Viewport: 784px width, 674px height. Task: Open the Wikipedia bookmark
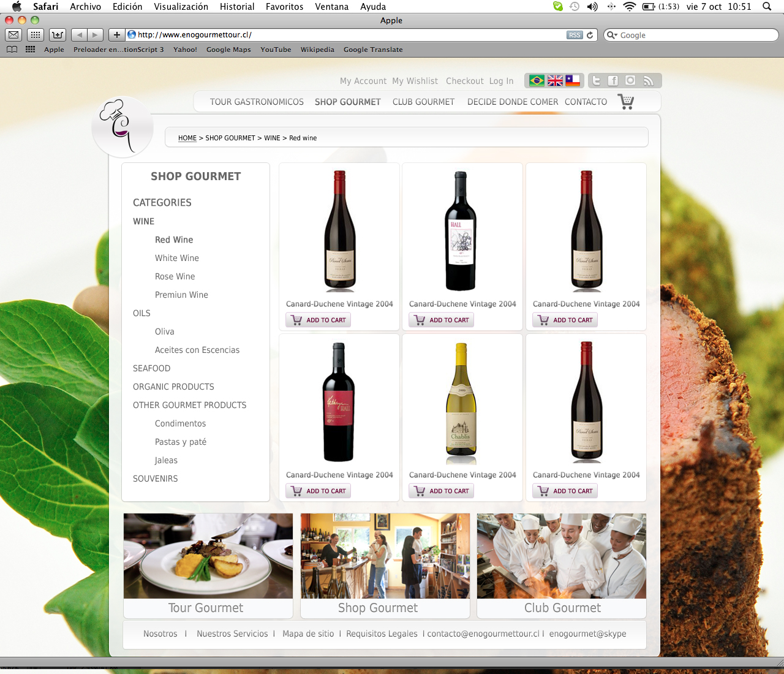[317, 50]
